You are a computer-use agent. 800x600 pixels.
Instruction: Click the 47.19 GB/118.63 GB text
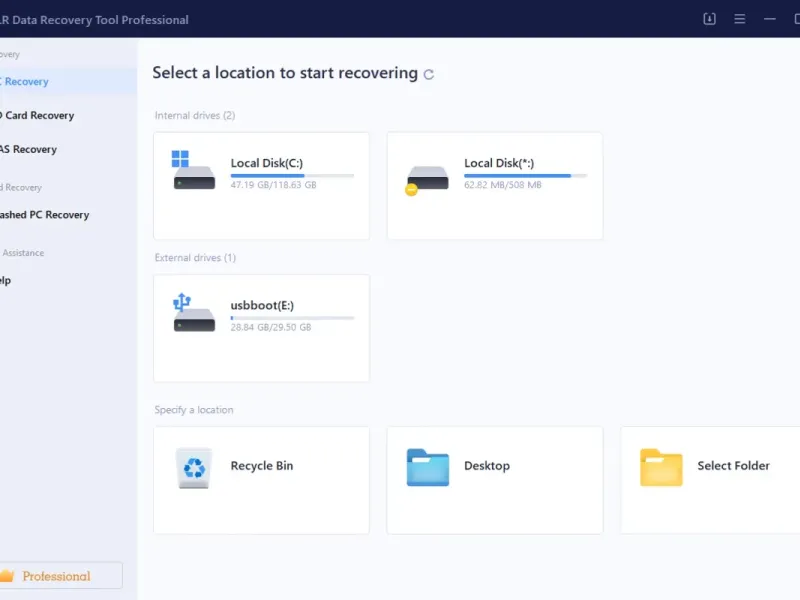pyautogui.click(x=273, y=185)
